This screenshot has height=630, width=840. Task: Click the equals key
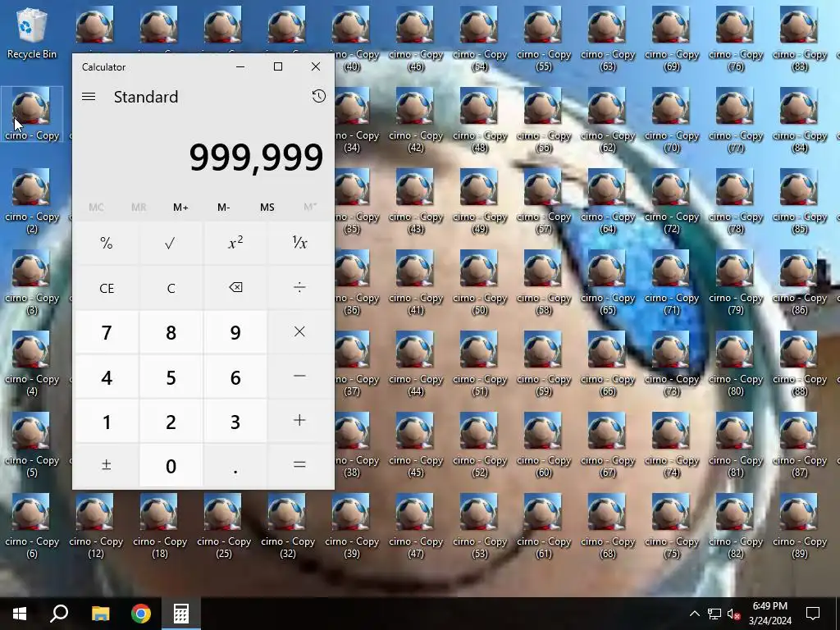click(x=299, y=466)
